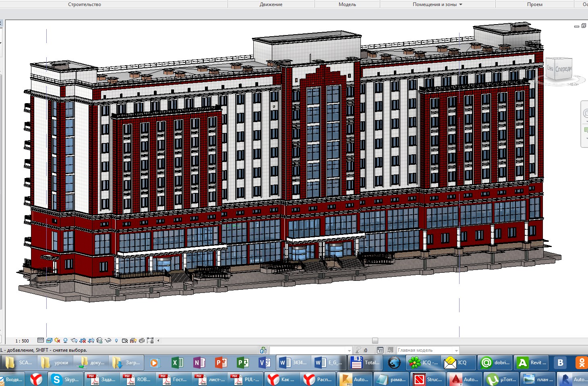Open the Excel icon in the taskbar
Viewport: 588px width, 386px height.
click(177, 363)
